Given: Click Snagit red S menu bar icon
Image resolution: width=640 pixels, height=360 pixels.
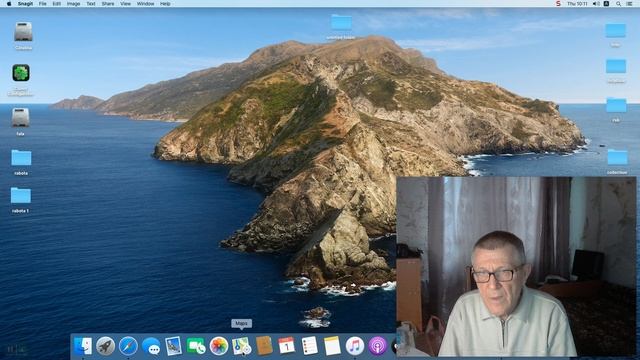Looking at the screenshot, I should tap(558, 4).
